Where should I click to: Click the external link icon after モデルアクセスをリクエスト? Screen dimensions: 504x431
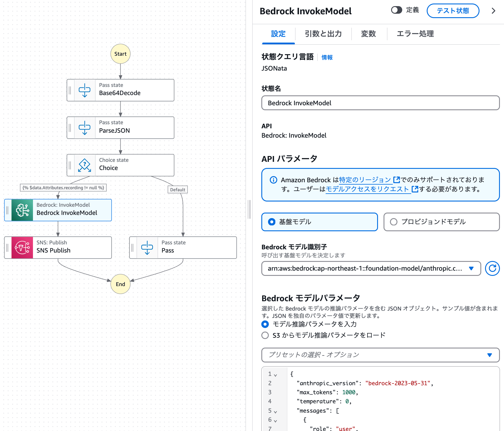tap(415, 189)
